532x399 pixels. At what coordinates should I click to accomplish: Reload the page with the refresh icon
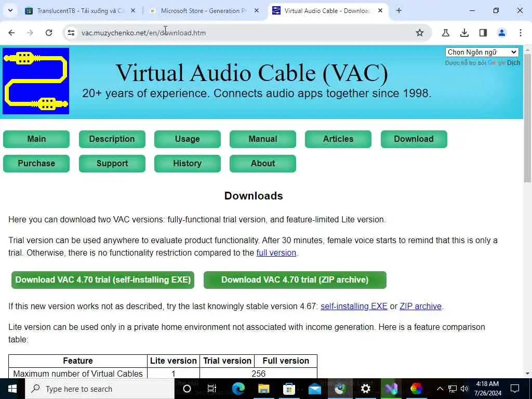click(x=49, y=33)
